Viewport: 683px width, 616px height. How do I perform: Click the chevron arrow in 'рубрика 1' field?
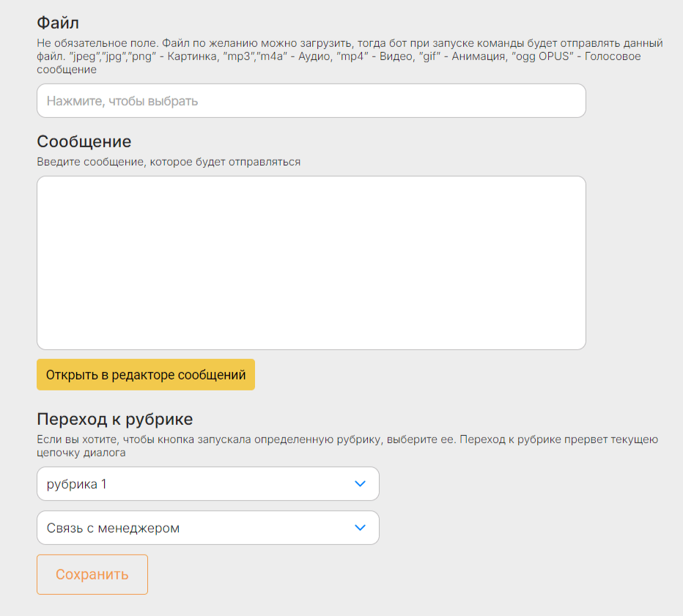click(x=360, y=483)
